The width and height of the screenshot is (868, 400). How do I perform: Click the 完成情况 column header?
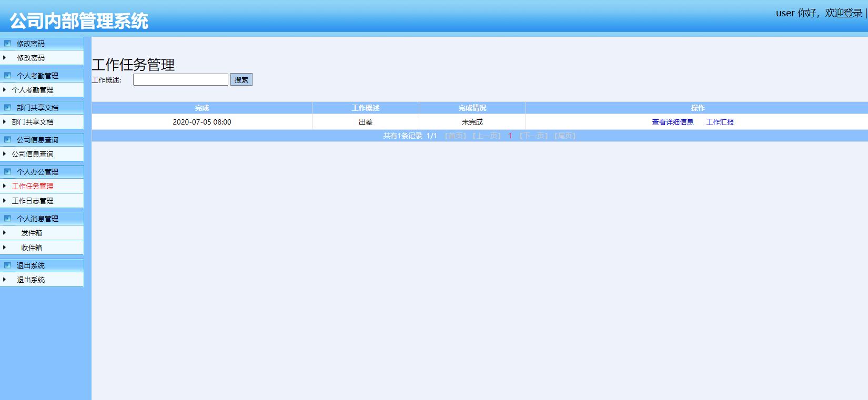tap(472, 108)
